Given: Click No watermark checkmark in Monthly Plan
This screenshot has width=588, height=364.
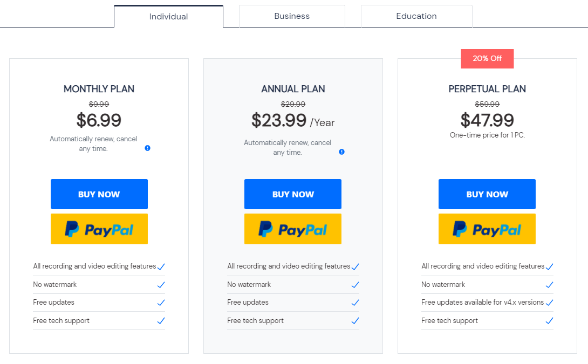Looking at the screenshot, I should point(161,285).
